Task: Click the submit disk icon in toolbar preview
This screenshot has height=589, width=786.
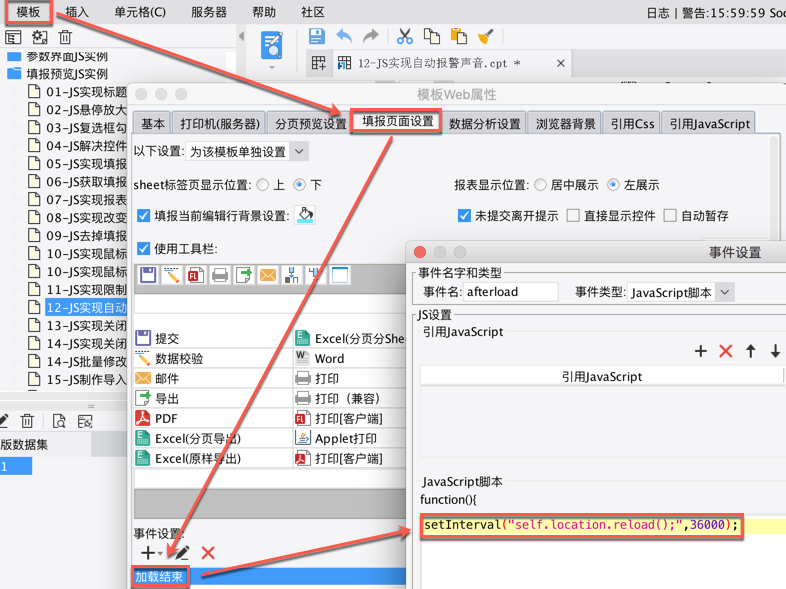Action: 148,275
